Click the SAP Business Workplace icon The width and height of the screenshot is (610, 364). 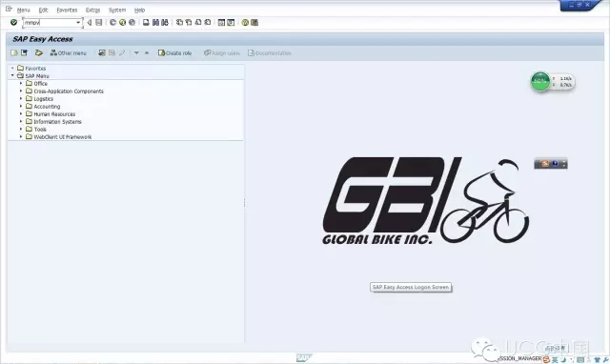click(38, 52)
